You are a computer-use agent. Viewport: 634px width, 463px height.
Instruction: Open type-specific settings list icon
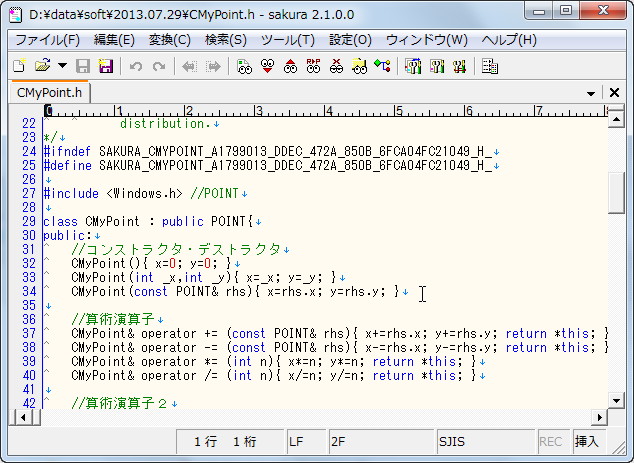pos(413,66)
